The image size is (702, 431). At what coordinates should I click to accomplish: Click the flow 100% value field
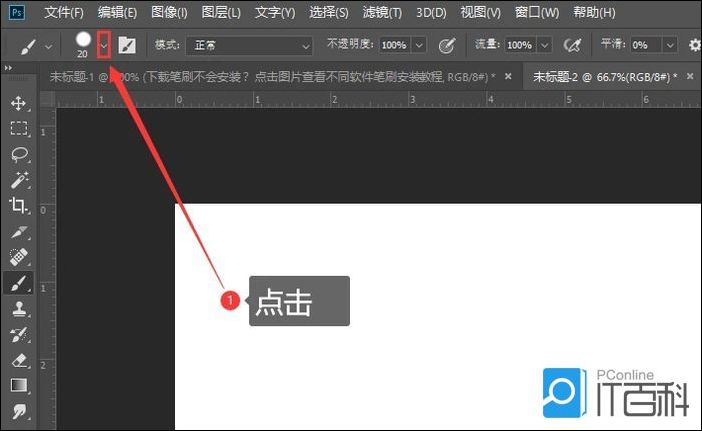click(520, 45)
